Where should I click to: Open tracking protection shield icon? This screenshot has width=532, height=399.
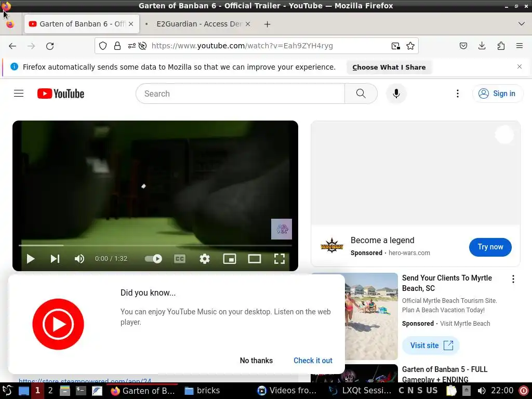pos(103,46)
